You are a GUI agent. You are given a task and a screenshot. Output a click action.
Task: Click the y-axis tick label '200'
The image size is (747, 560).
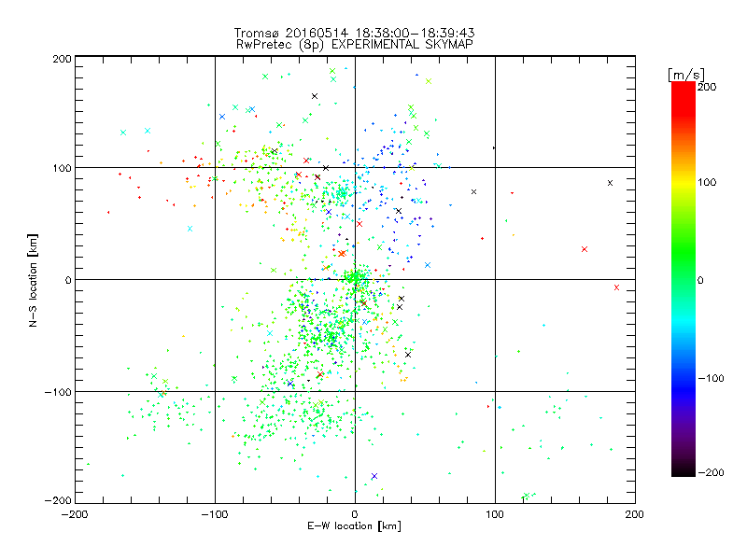pyautogui.click(x=62, y=59)
